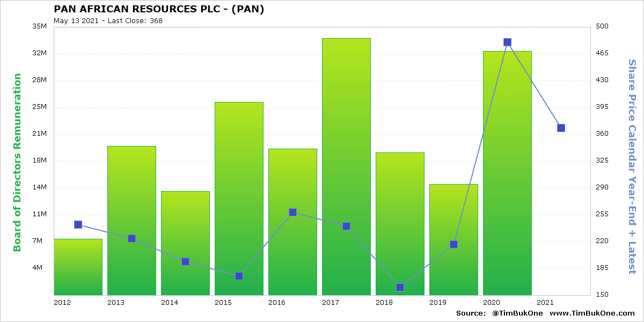
Task: Click the 430 right axis label
Action: 602,80
